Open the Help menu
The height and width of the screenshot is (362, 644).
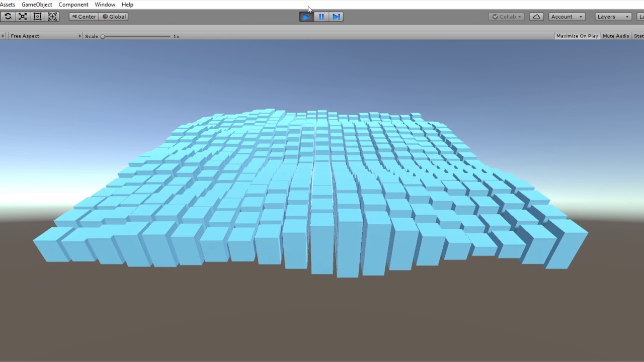click(x=127, y=5)
